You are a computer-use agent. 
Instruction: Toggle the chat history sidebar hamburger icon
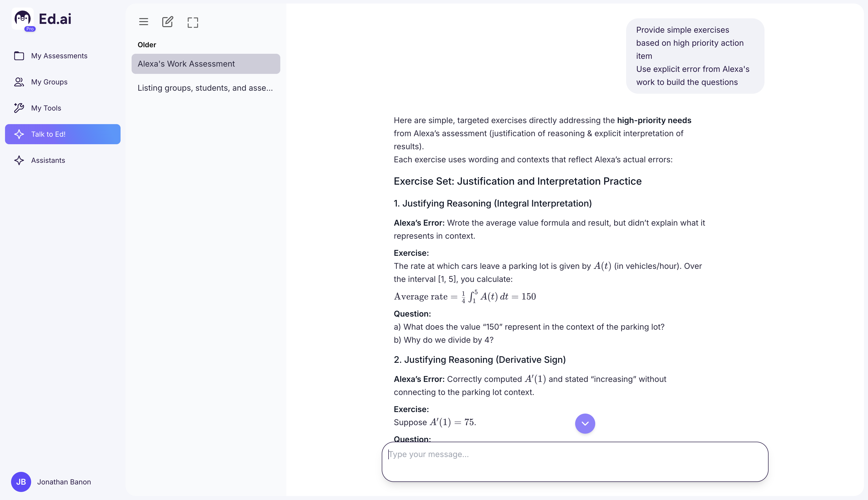tap(143, 22)
